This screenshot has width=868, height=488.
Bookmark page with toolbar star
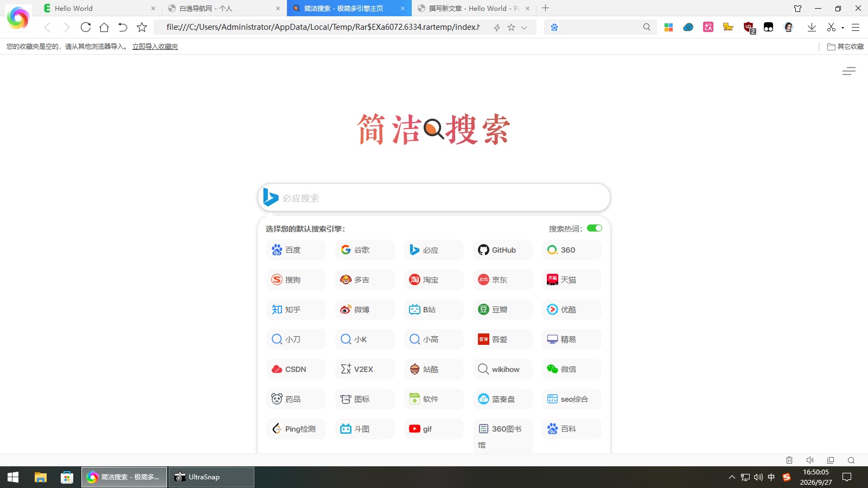142,27
